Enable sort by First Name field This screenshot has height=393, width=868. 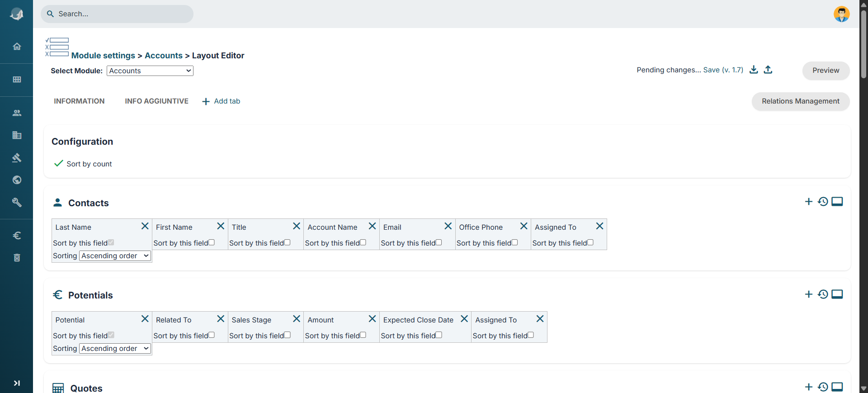coord(212,242)
